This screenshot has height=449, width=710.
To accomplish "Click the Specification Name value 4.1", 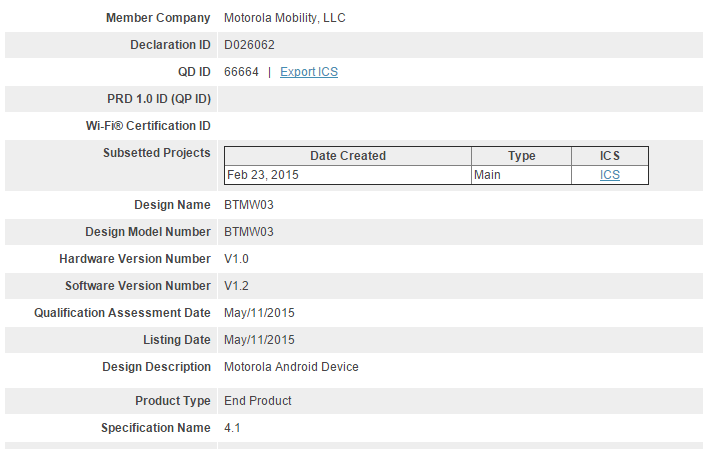I will click(232, 428).
